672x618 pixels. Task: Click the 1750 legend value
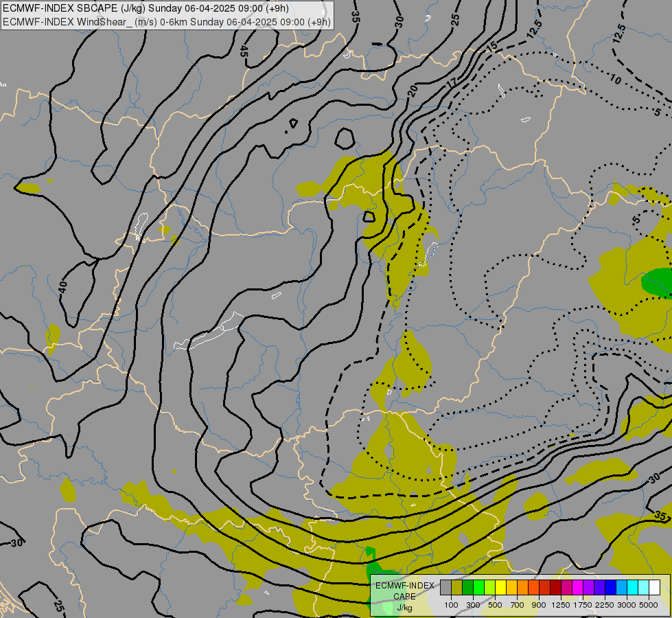tap(583, 605)
